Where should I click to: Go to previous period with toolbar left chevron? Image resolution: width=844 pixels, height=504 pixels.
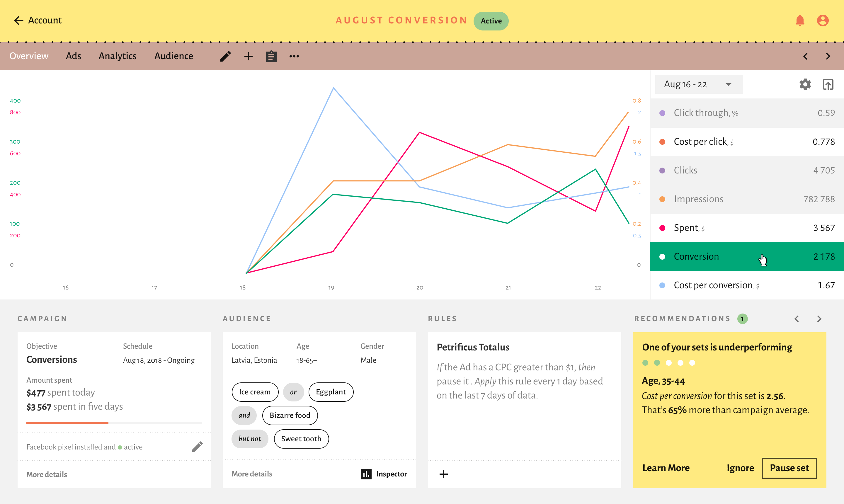pos(805,56)
